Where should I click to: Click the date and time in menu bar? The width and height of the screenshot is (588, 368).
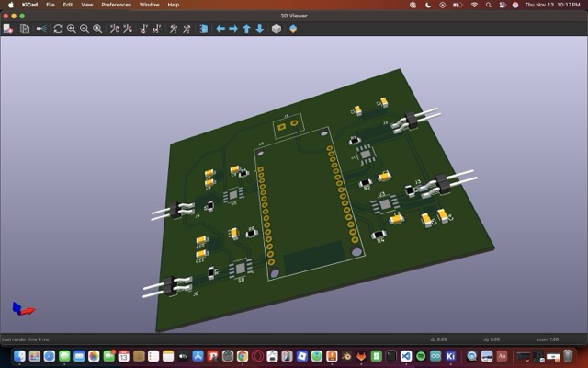point(552,5)
